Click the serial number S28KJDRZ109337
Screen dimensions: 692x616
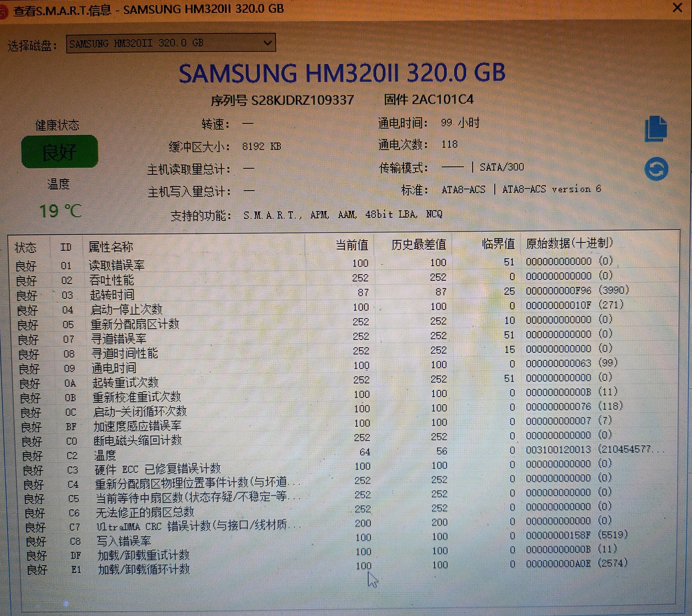302,100
